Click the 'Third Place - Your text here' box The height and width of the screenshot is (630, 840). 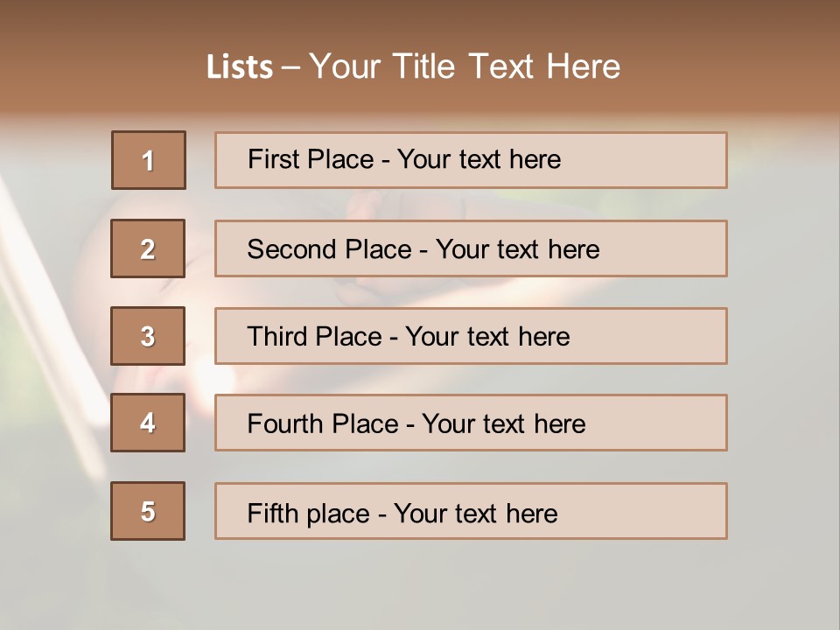[x=471, y=336]
